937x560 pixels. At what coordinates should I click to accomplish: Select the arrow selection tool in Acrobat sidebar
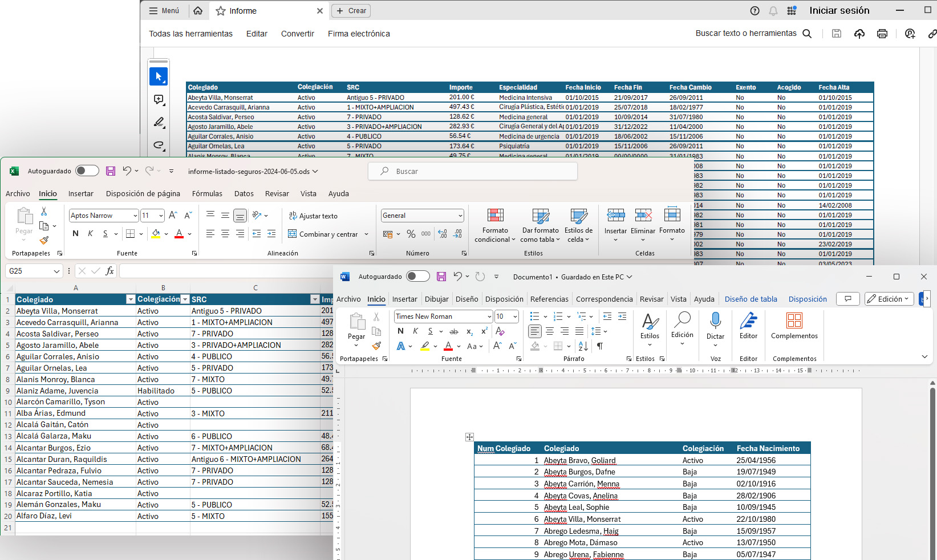159,76
